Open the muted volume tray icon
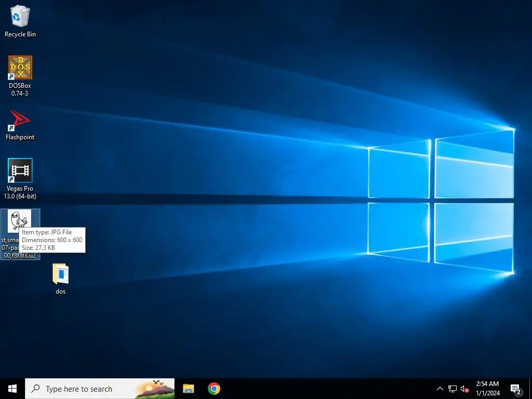 click(464, 389)
